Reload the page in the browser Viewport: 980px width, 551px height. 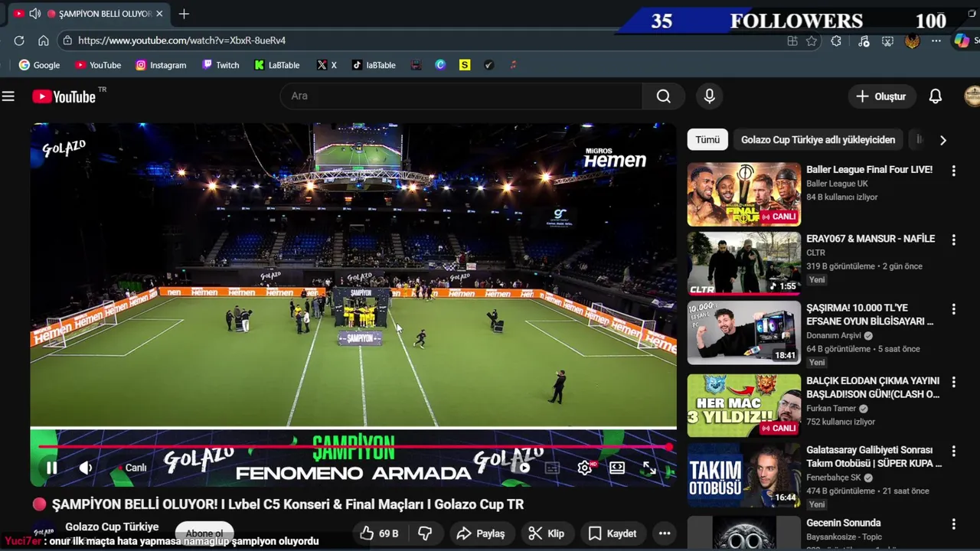click(x=19, y=41)
